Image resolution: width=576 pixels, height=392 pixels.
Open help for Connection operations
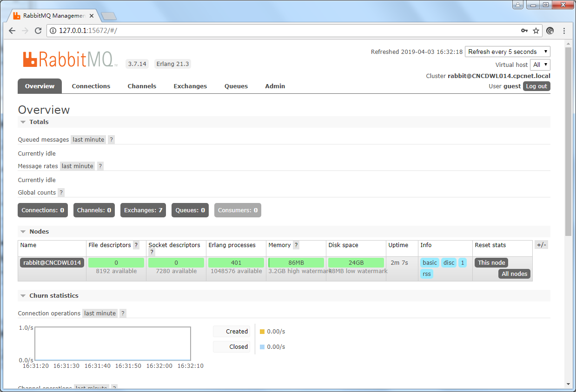(123, 313)
